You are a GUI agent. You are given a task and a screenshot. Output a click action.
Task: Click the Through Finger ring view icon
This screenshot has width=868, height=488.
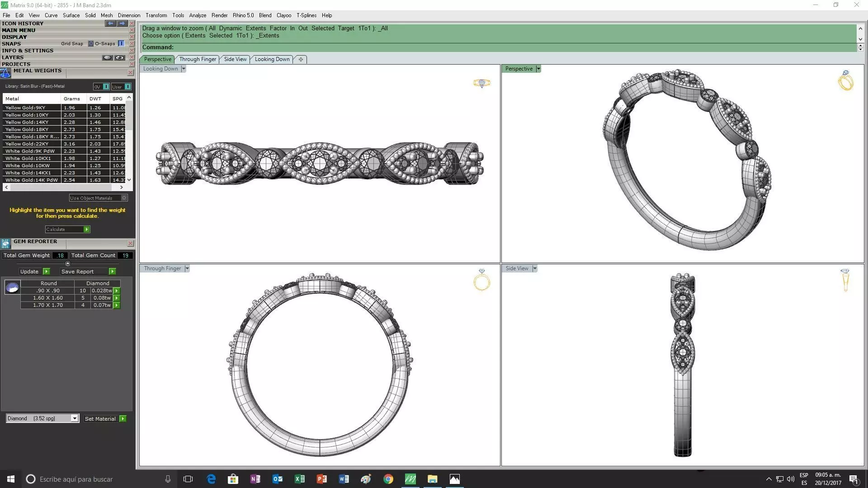[x=481, y=280]
